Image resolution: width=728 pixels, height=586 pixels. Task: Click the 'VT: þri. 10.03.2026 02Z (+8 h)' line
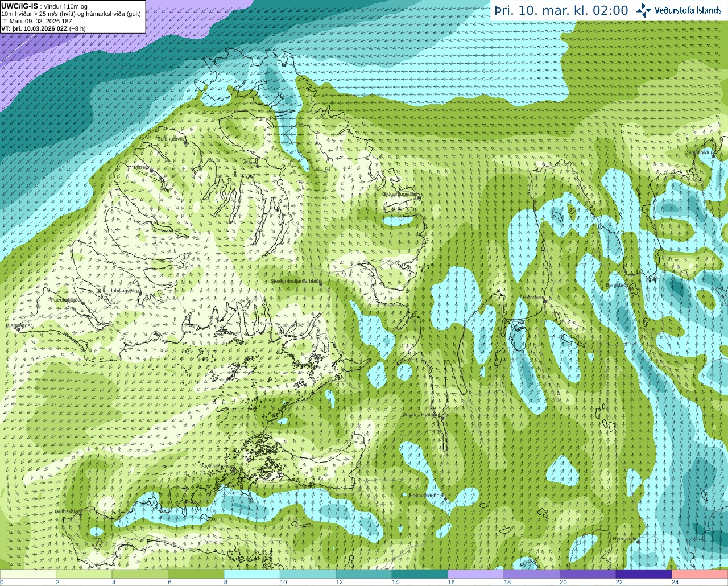44,28
